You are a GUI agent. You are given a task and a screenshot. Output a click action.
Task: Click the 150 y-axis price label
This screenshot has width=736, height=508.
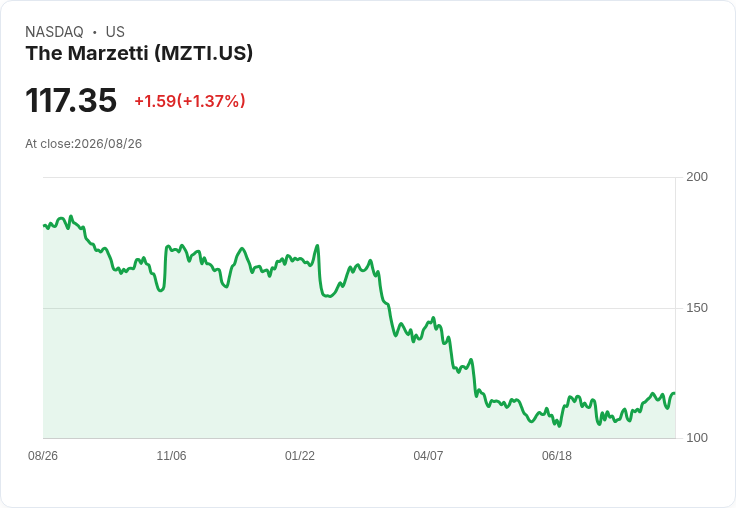click(697, 308)
